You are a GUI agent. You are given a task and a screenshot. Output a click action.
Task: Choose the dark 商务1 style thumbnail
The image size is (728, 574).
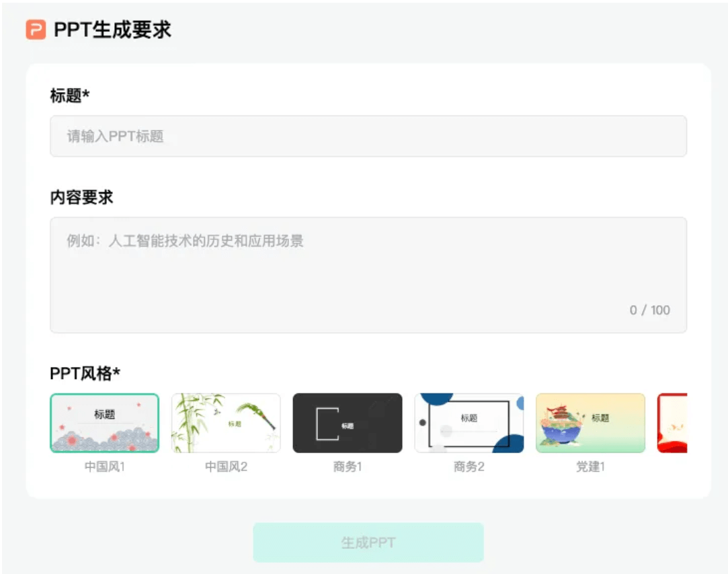(x=348, y=423)
